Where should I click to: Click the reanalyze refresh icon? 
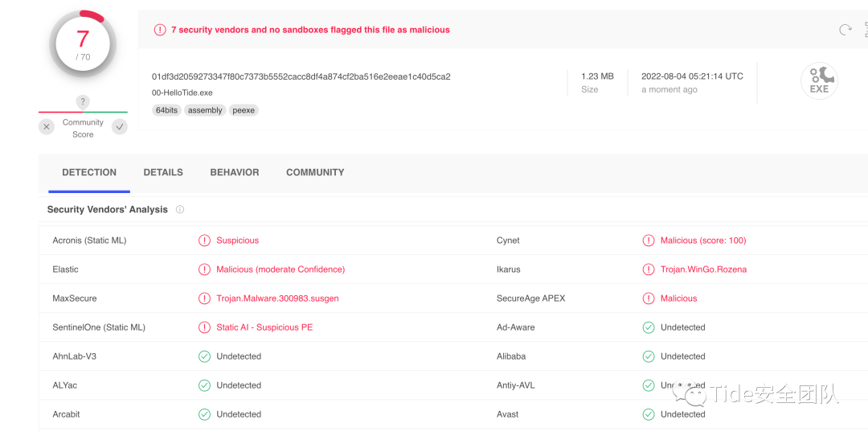click(845, 30)
